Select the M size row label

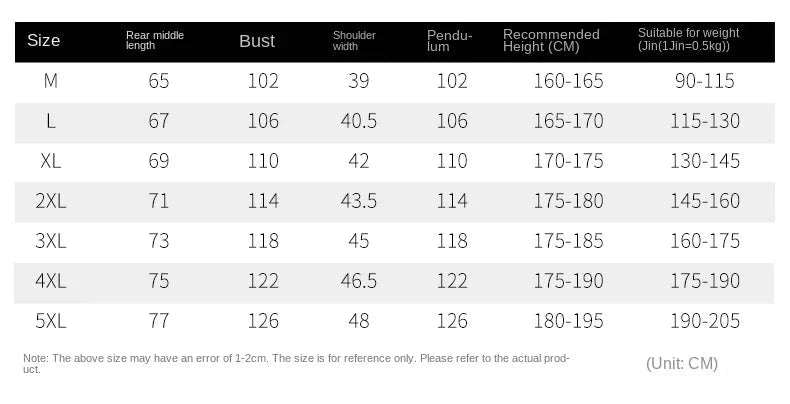tap(50, 82)
